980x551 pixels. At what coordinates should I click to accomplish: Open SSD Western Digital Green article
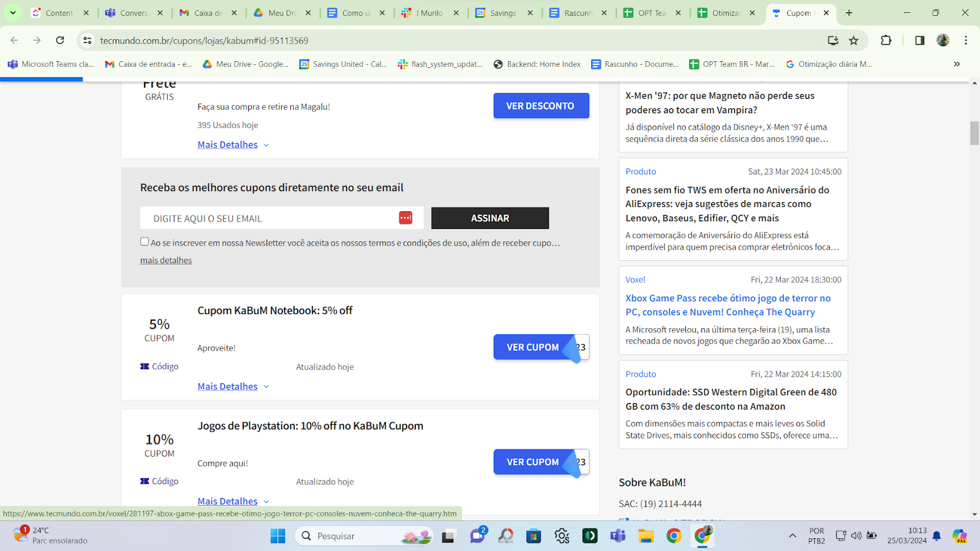click(731, 399)
